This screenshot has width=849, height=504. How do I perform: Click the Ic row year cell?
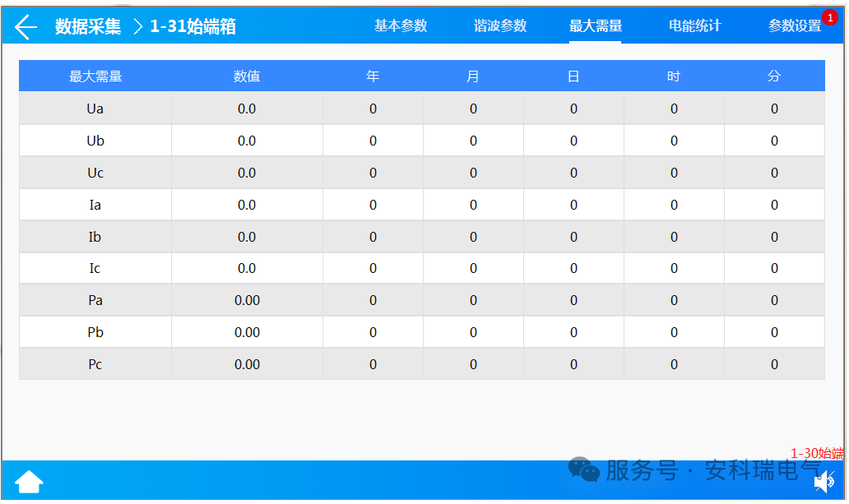click(373, 269)
